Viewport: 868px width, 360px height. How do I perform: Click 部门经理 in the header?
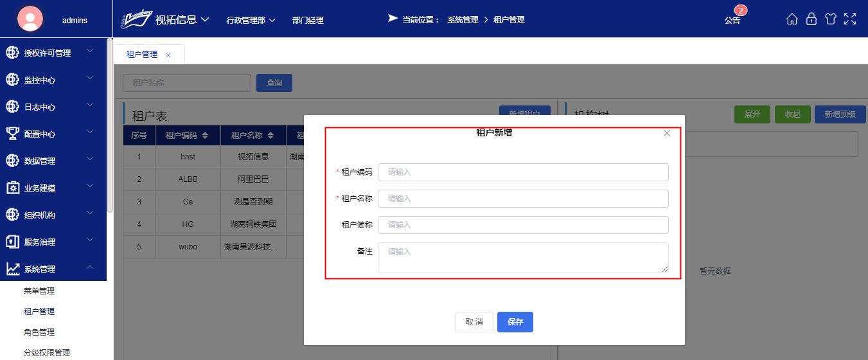[308, 20]
